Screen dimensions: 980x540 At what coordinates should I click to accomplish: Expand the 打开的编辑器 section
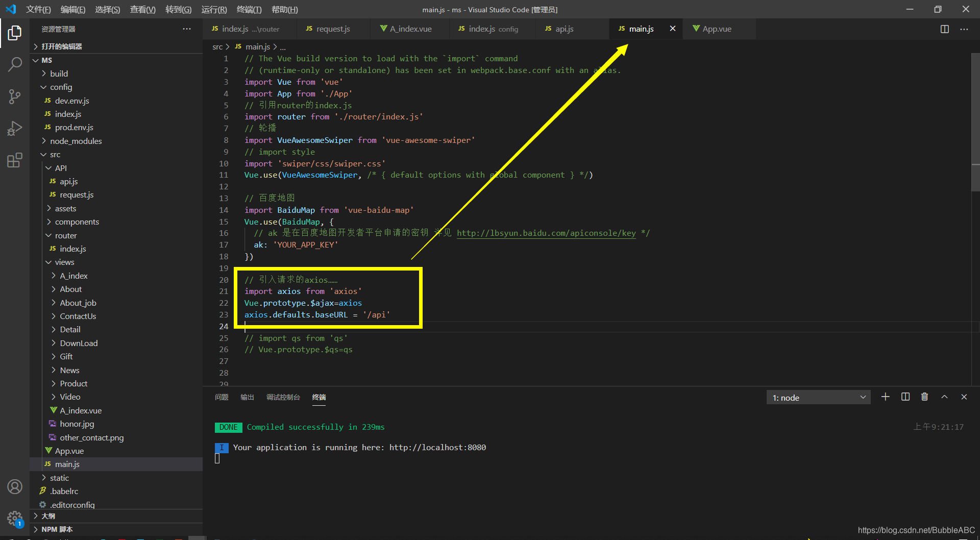[116, 46]
